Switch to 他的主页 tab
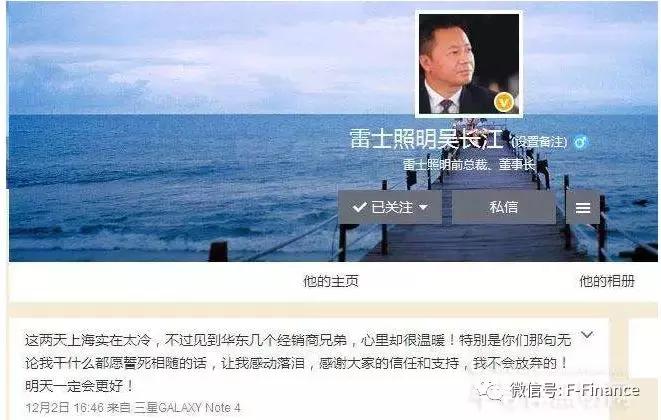The width and height of the screenshot is (661, 420). (331, 281)
